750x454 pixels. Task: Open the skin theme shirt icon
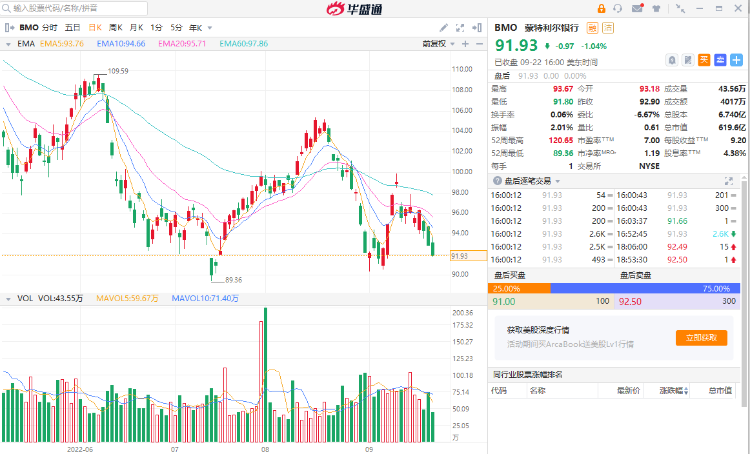pos(656,9)
